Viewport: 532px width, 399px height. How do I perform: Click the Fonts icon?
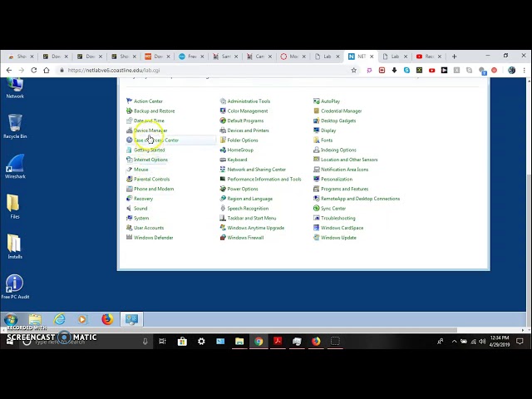316,140
